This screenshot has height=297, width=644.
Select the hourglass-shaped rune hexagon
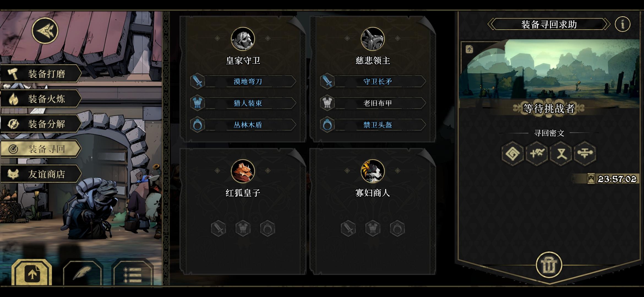(x=561, y=153)
